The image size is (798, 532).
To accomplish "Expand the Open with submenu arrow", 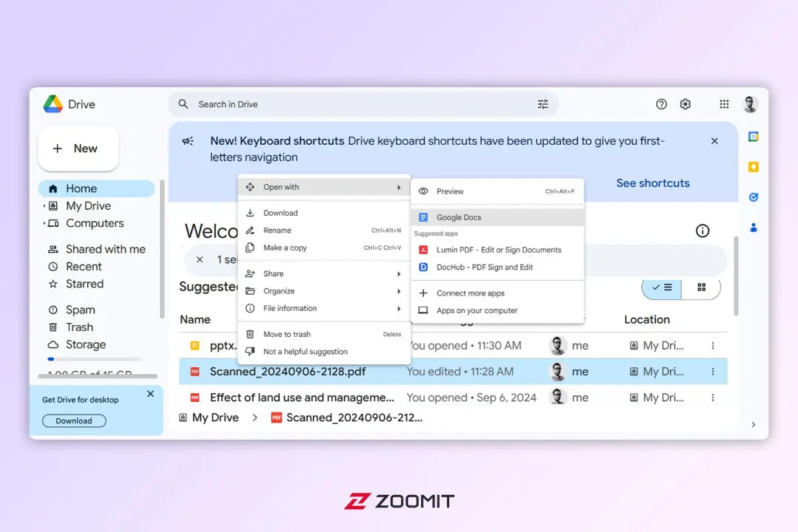I will (x=399, y=188).
